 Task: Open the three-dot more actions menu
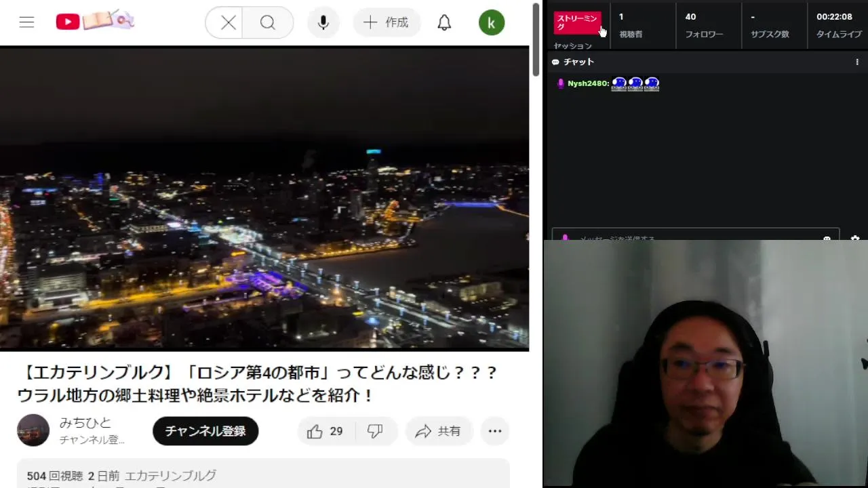495,431
